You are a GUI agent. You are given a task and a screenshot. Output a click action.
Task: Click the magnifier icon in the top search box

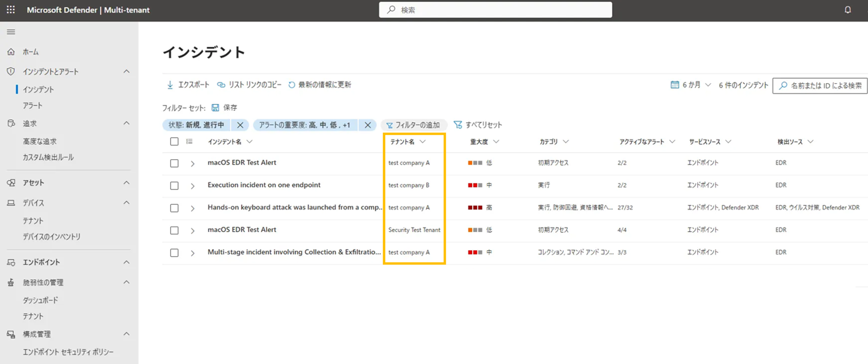(x=391, y=10)
